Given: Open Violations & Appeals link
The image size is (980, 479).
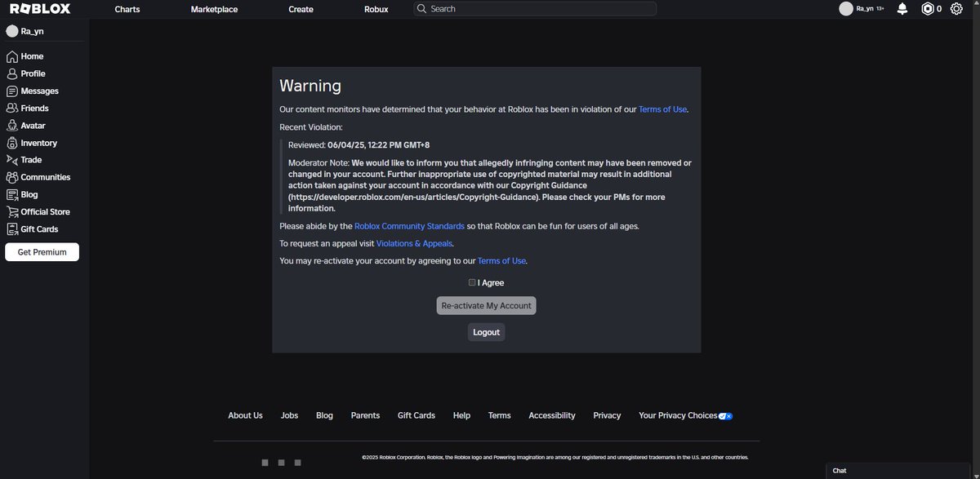Looking at the screenshot, I should point(414,243).
